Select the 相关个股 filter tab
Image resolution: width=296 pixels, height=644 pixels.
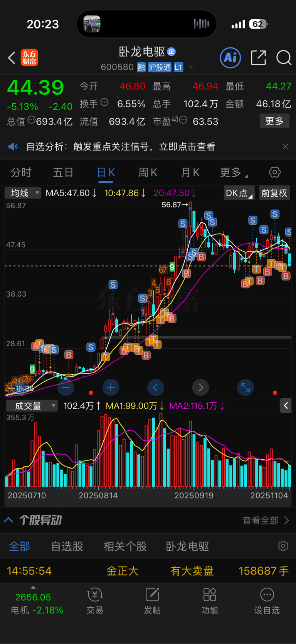125,546
